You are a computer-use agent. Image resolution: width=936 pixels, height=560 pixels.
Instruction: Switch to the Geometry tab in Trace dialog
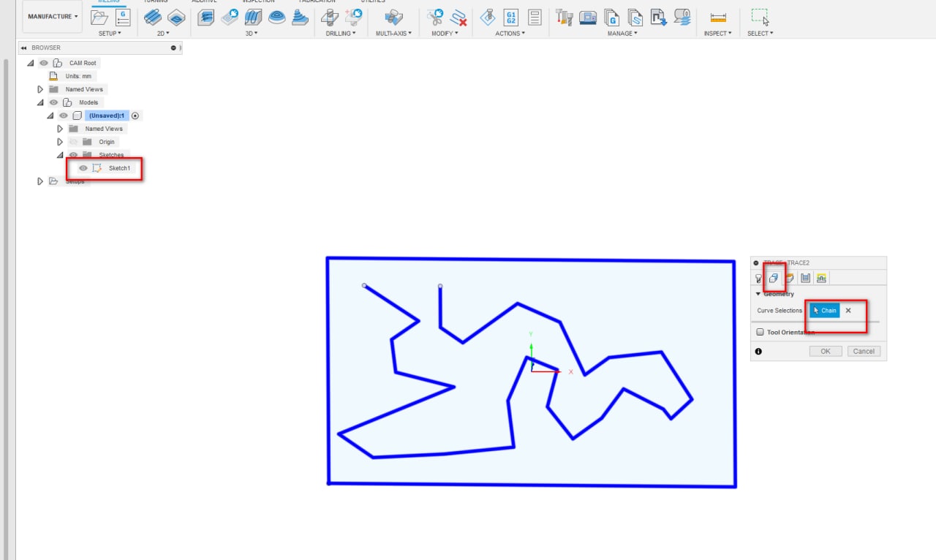click(x=774, y=278)
